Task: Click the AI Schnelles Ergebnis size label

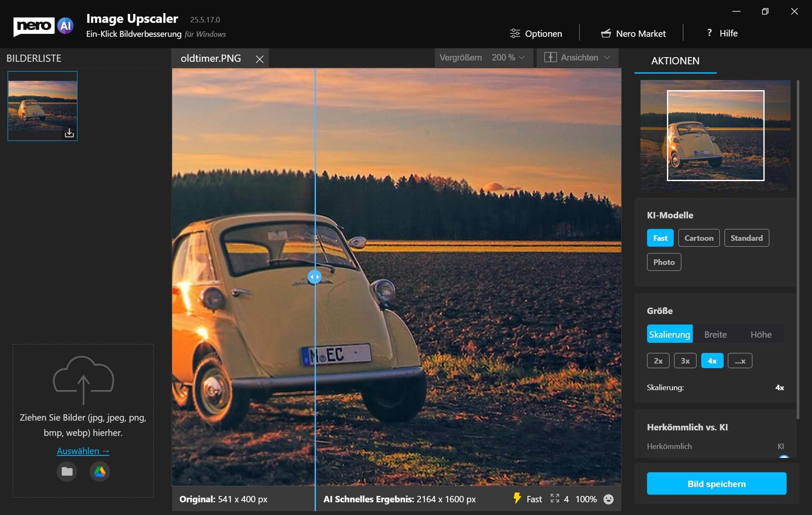Action: [400, 499]
